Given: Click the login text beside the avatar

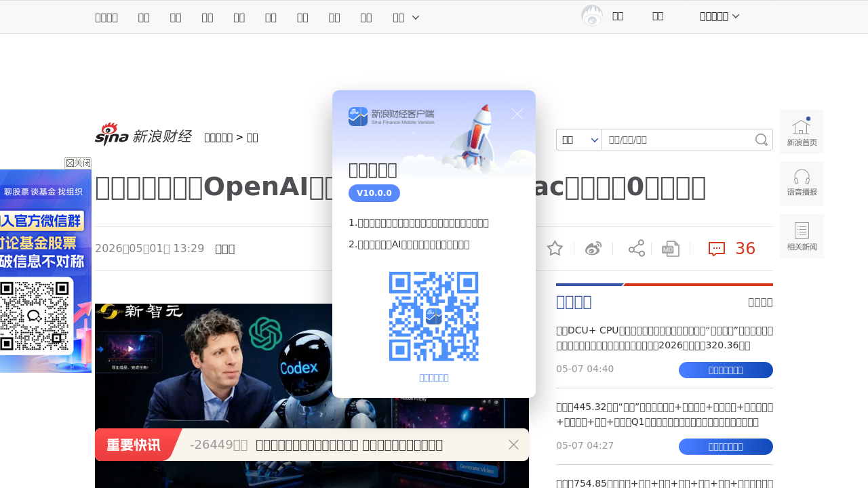Looking at the screenshot, I should point(618,16).
